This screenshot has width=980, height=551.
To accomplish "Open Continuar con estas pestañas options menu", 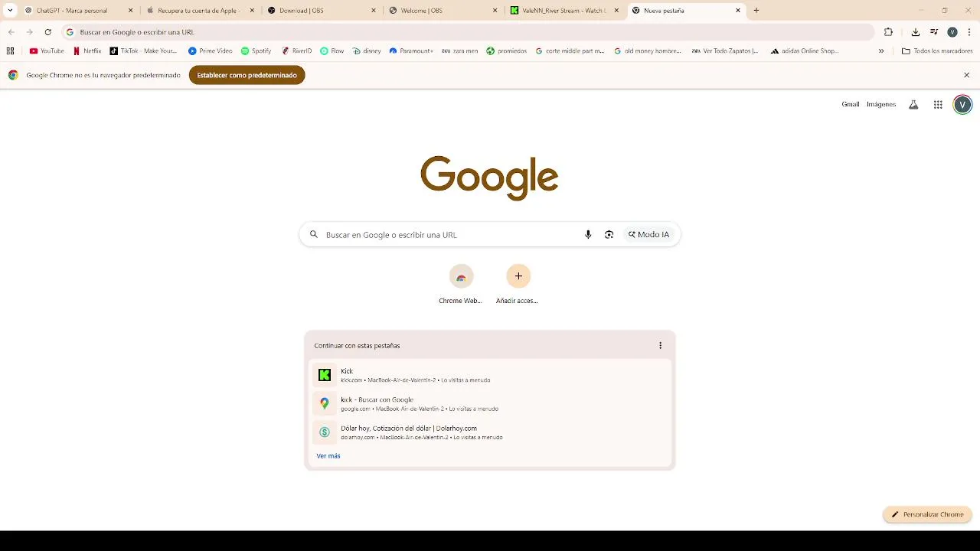I will [x=660, y=346].
